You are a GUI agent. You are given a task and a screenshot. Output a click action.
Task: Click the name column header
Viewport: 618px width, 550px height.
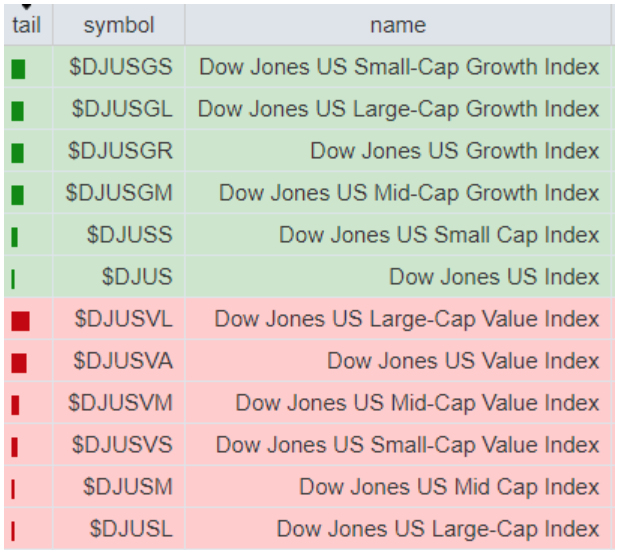[x=398, y=25]
